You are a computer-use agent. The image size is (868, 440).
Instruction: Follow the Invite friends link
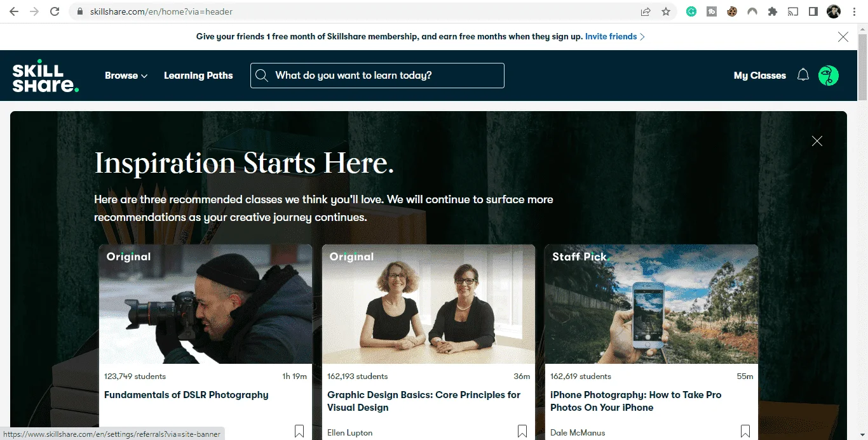point(614,37)
